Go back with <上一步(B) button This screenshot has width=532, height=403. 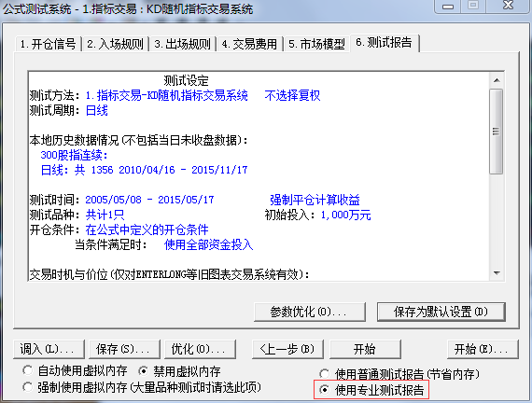click(287, 349)
